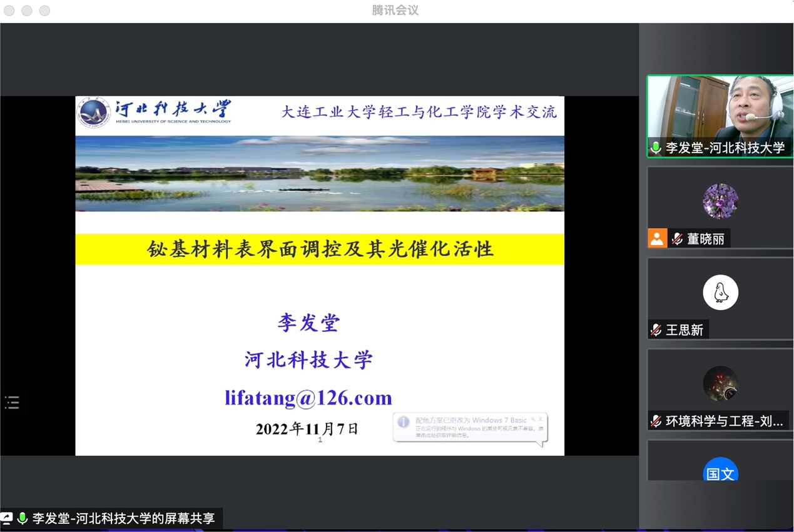Viewport: 794px width, 532px height.
Task: Click the lifatang@126.com email address
Action: 308,398
